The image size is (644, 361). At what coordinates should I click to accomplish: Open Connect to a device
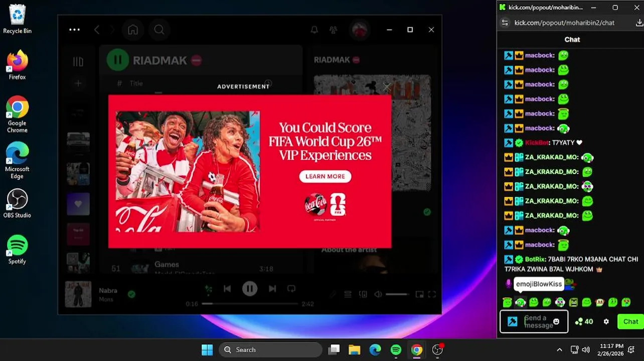pos(363,294)
